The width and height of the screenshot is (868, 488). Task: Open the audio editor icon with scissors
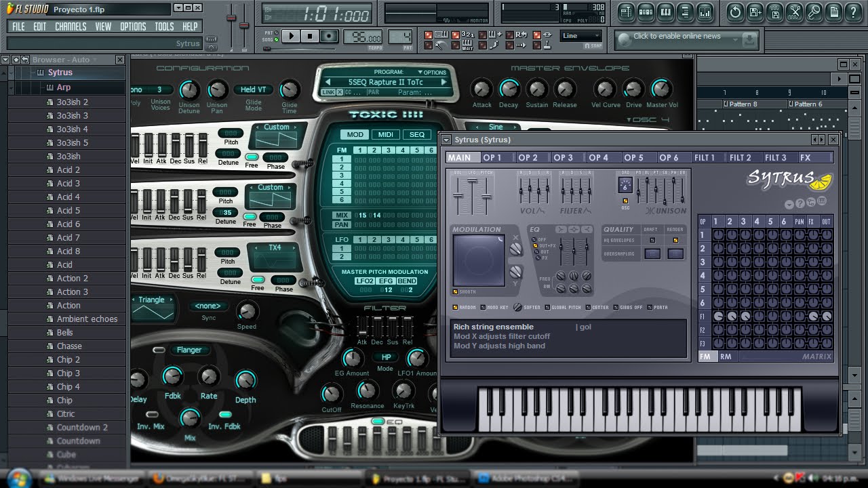[x=795, y=12]
